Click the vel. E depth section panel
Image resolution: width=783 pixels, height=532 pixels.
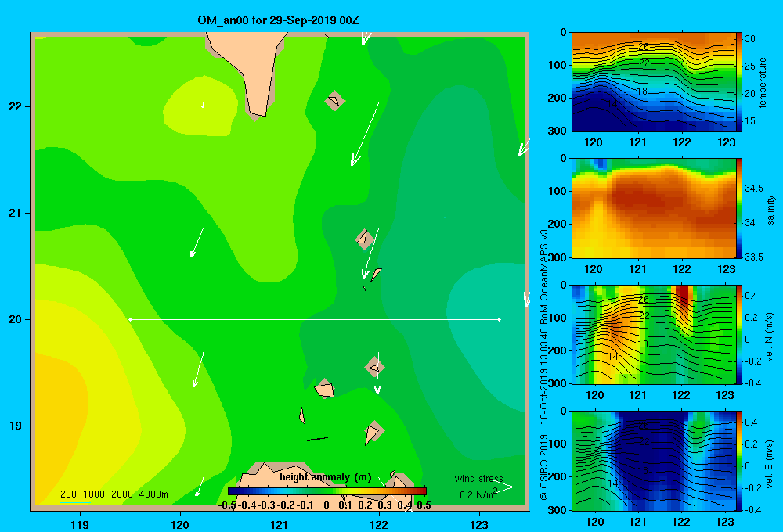pyautogui.click(x=654, y=461)
